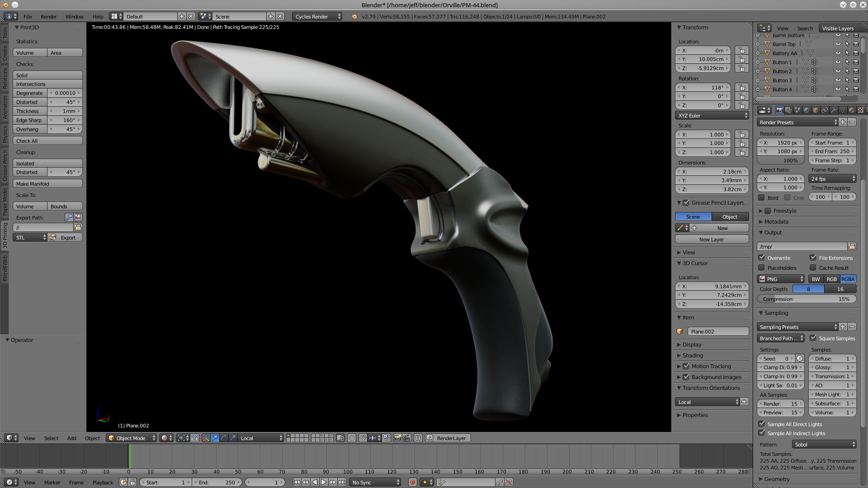
Task: Open the Object Mode dropdown
Action: pos(132,438)
